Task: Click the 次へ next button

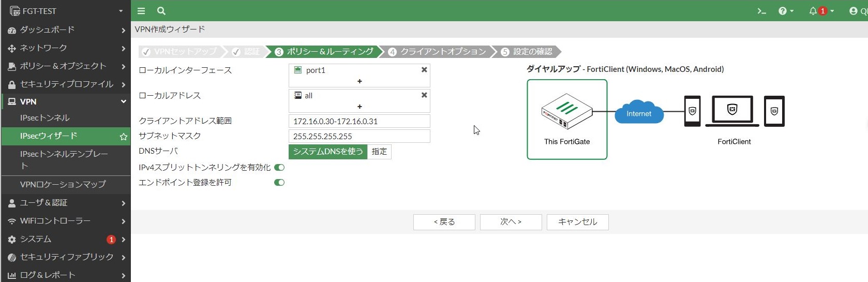Action: [x=511, y=222]
